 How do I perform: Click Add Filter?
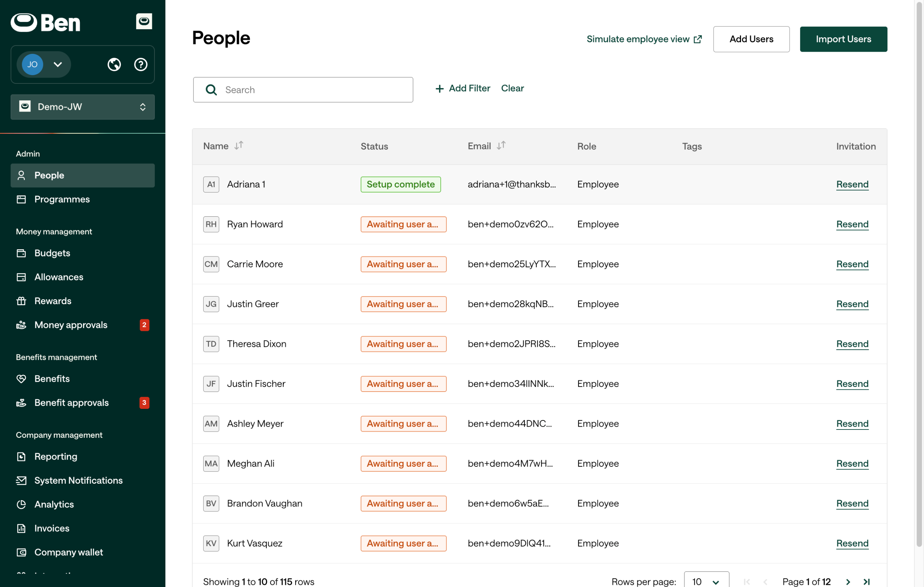[x=463, y=88]
